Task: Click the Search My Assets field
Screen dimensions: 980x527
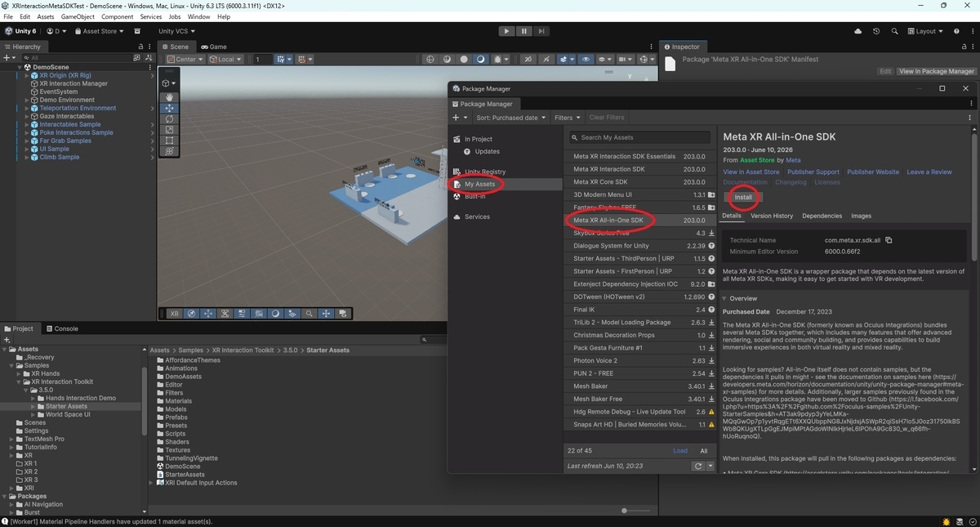Action: pos(639,137)
